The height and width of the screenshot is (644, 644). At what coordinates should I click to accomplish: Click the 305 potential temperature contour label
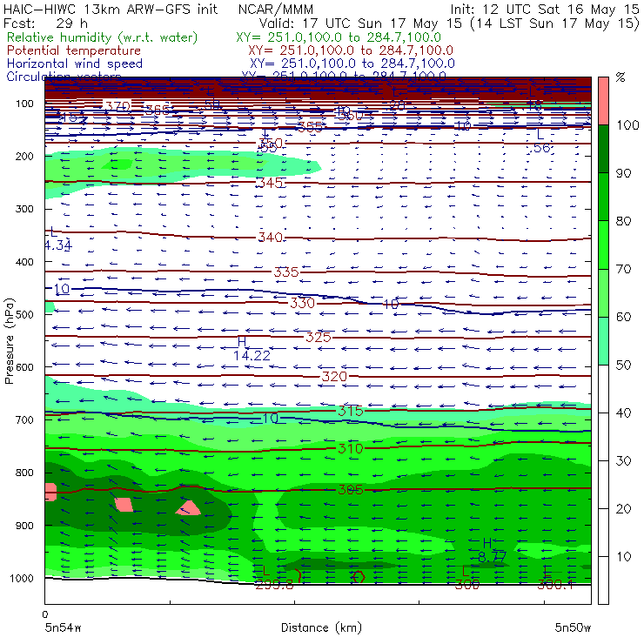point(351,490)
